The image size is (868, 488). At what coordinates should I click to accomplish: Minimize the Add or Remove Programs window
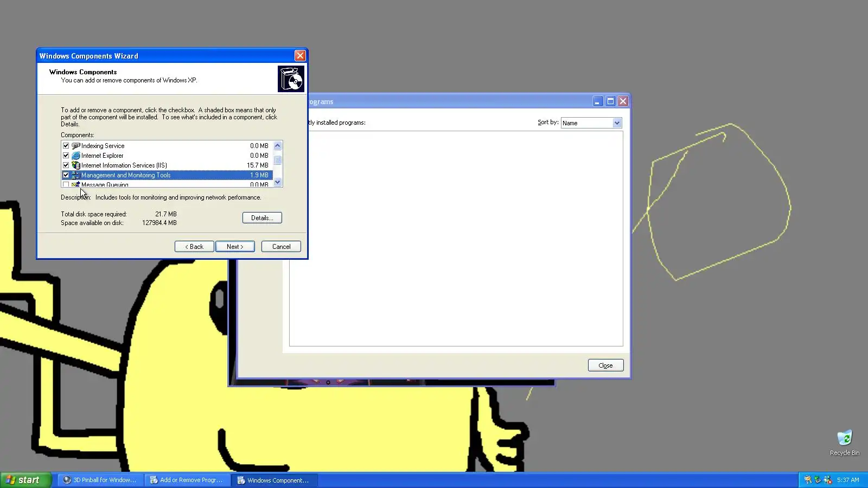597,101
